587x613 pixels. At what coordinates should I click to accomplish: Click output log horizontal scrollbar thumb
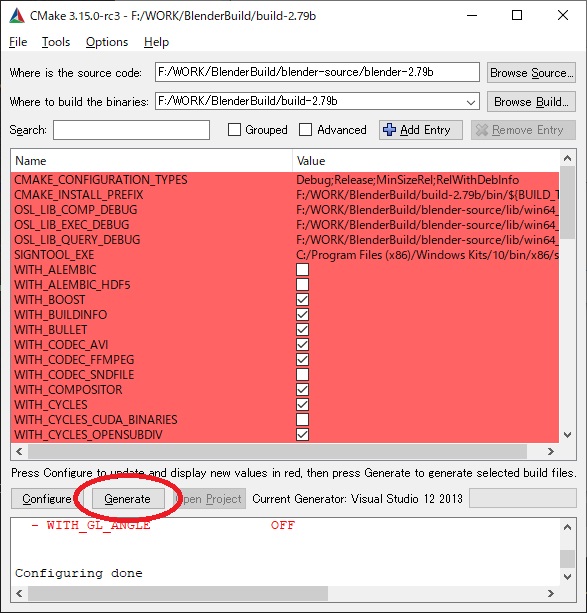[x=178, y=593]
